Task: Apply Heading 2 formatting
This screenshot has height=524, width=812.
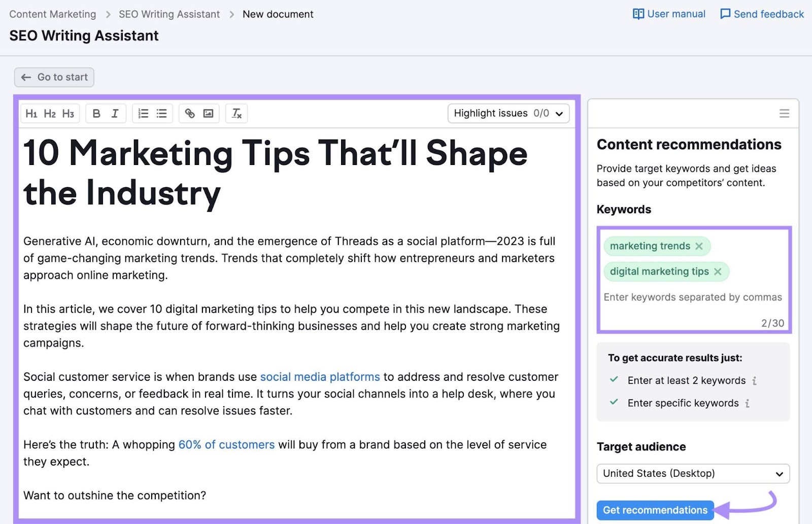Action: tap(49, 113)
